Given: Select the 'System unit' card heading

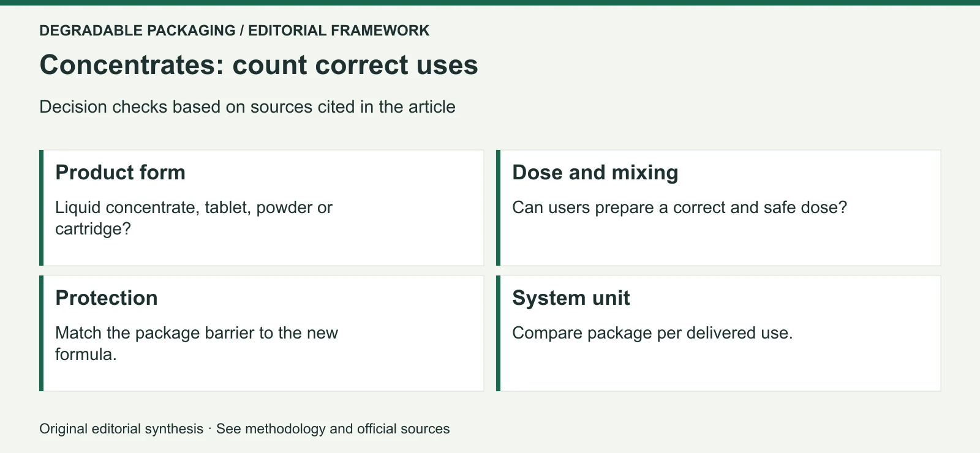Looking at the screenshot, I should click(x=571, y=298).
